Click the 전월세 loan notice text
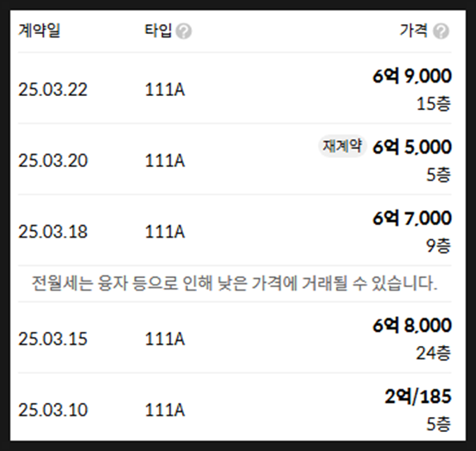Image resolution: width=476 pixels, height=451 pixels. pyautogui.click(x=234, y=283)
